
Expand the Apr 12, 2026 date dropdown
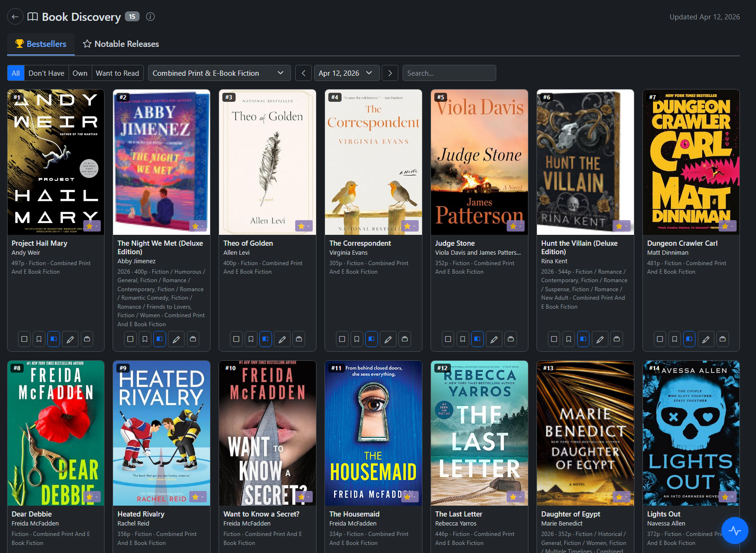346,73
